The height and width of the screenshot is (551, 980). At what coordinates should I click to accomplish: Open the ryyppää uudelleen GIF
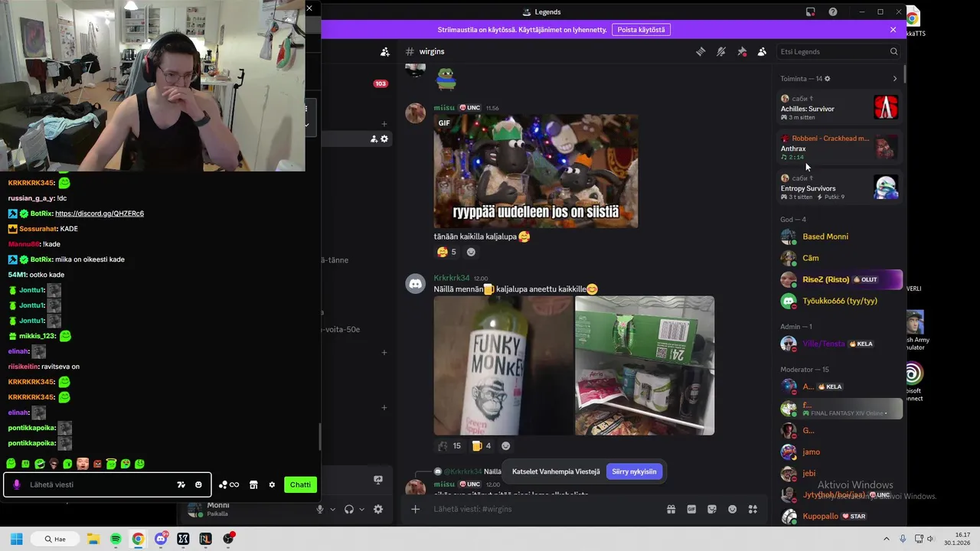point(536,171)
